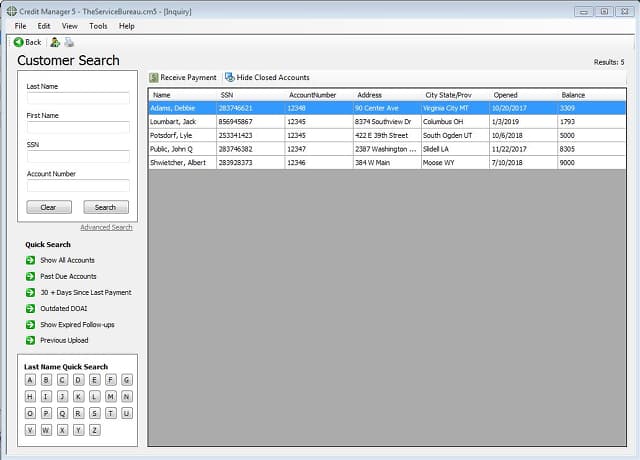This screenshot has height=460, width=640.
Task: Click the Show Expired Follow-ups text
Action: tap(77, 324)
